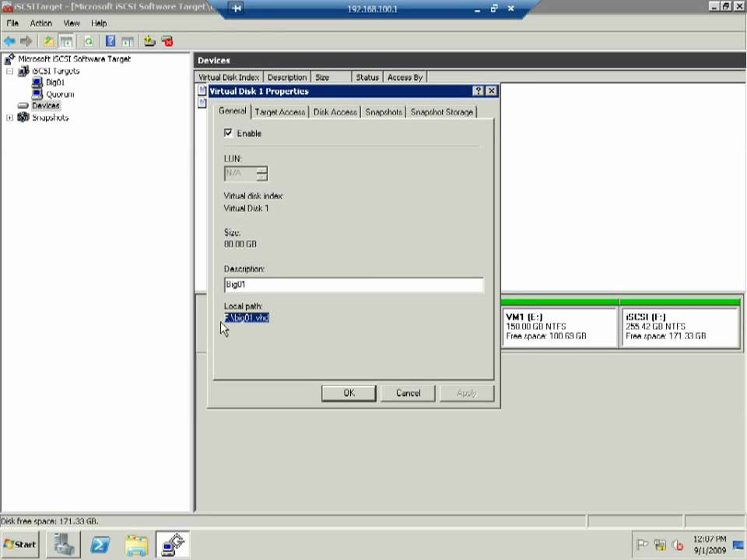Select the Big01 target in the tree
The height and width of the screenshot is (560, 747).
coord(55,82)
